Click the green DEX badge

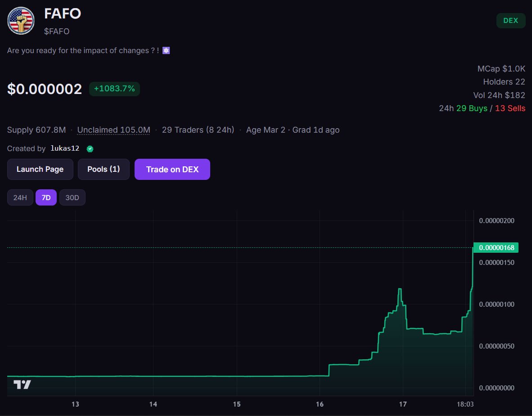coord(511,20)
